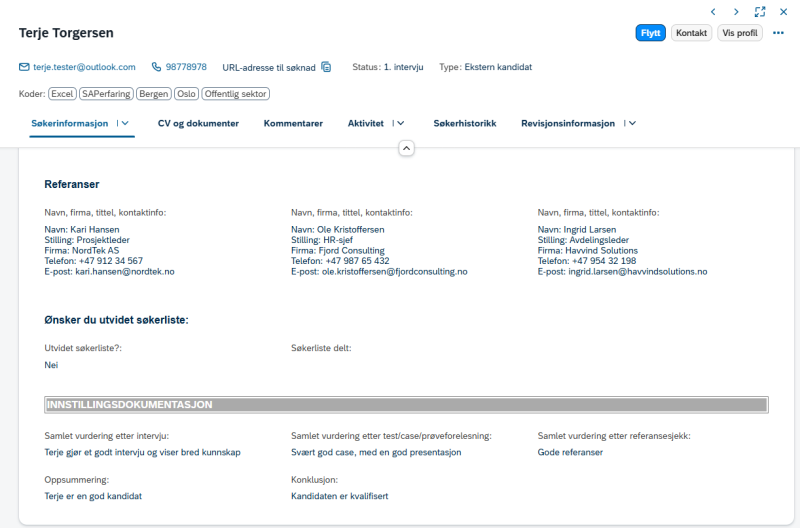This screenshot has height=528, width=800.
Task: Select interview assessment text about Terje
Action: [142, 452]
